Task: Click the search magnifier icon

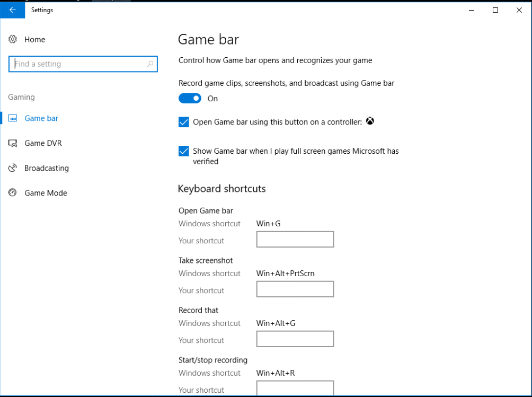Action: [150, 64]
